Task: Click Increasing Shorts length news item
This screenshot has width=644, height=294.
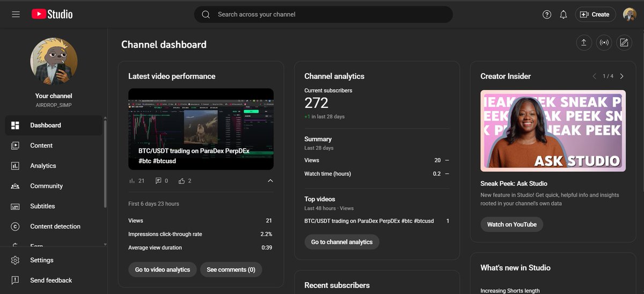Action: click(x=510, y=291)
